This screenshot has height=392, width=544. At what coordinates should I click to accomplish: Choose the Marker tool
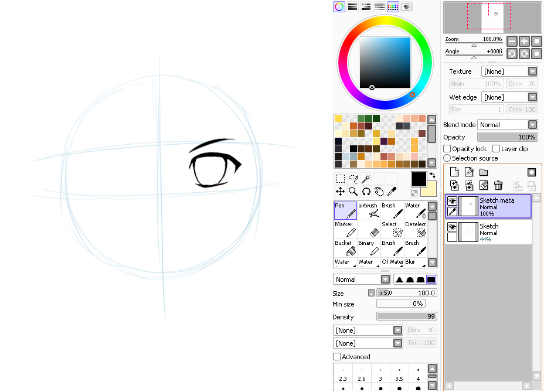(345, 229)
